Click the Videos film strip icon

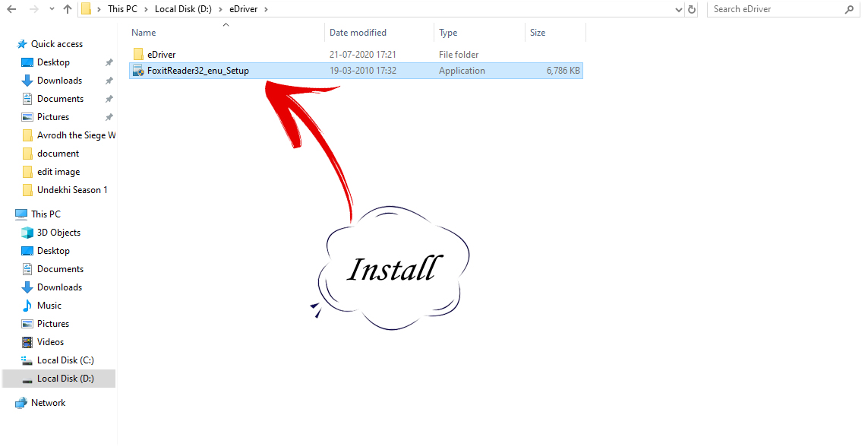(27, 342)
